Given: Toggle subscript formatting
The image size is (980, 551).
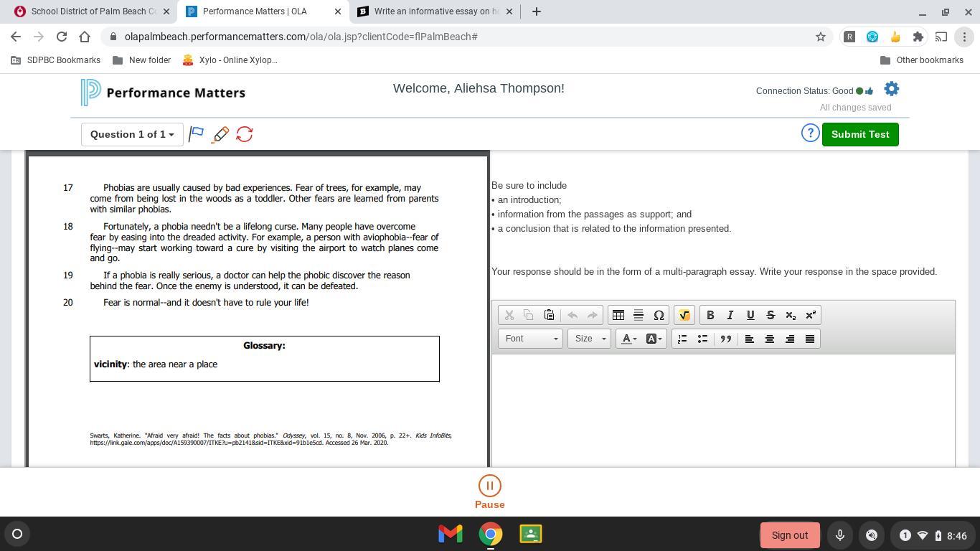Looking at the screenshot, I should [791, 315].
